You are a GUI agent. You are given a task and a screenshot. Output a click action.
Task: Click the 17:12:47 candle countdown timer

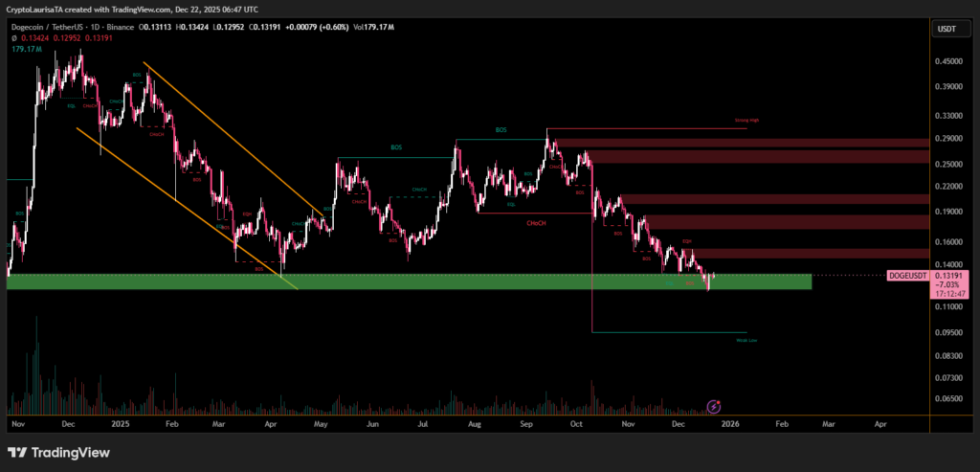click(947, 294)
